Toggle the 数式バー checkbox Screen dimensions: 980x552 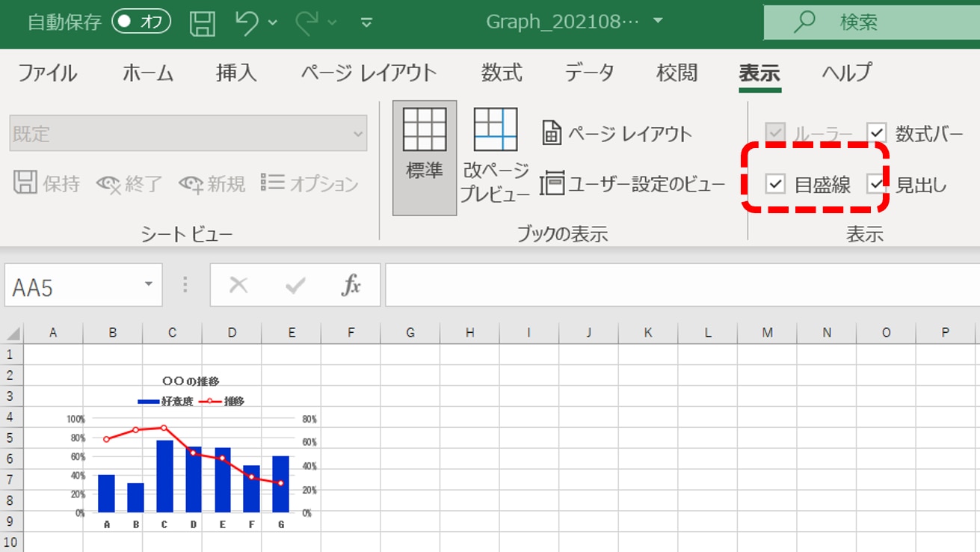[x=877, y=134]
